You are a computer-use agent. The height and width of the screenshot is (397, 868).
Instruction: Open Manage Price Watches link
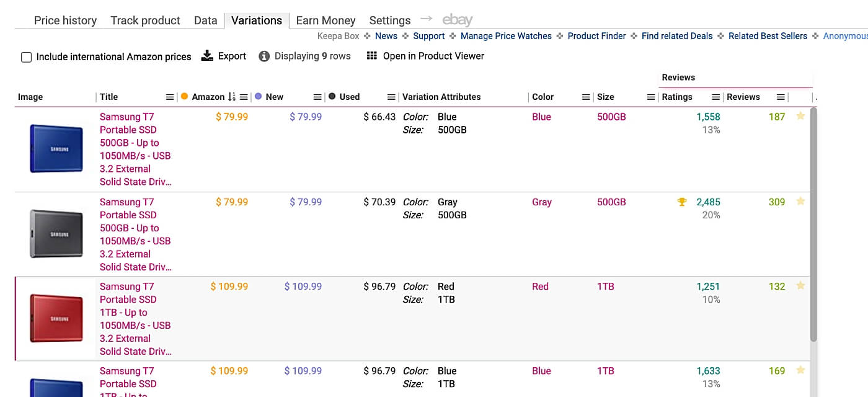tap(506, 36)
